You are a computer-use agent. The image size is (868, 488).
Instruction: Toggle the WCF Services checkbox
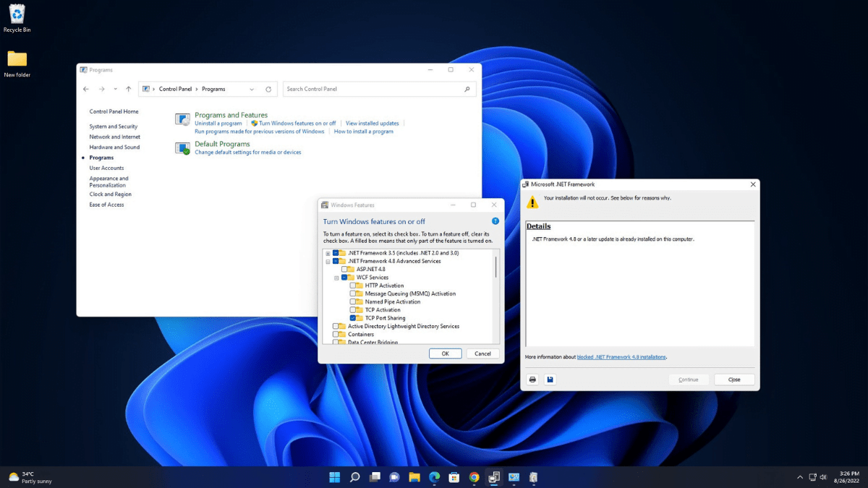(344, 278)
